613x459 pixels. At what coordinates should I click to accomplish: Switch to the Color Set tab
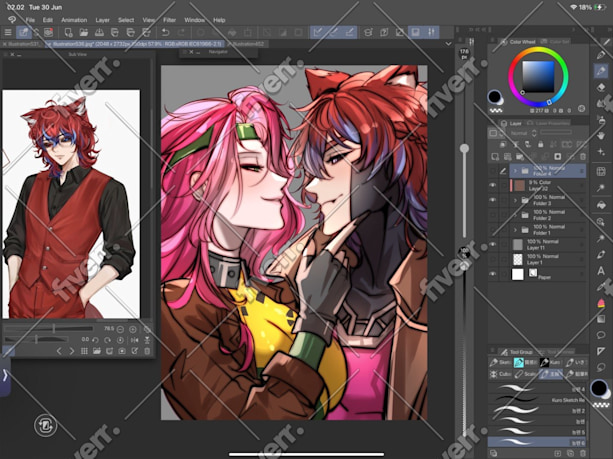(556, 41)
